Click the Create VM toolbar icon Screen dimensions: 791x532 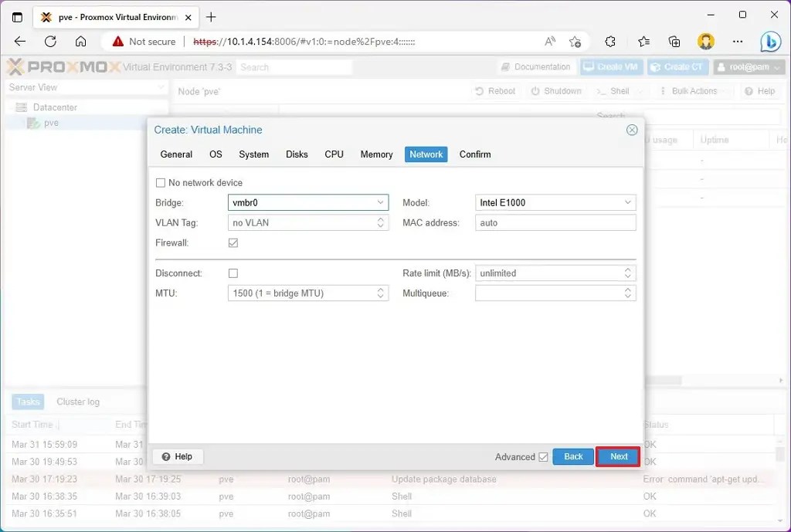pyautogui.click(x=611, y=67)
